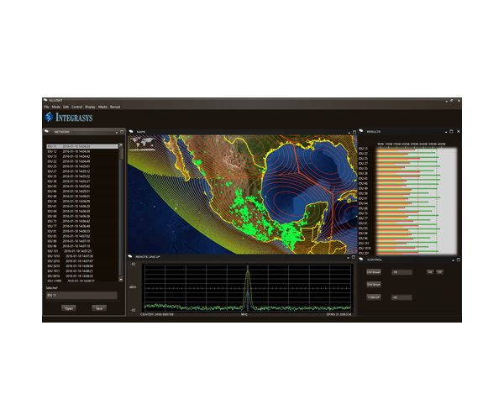Select IDU 77 row in Network list
This screenshot has height=420, width=504.
pos(82,226)
